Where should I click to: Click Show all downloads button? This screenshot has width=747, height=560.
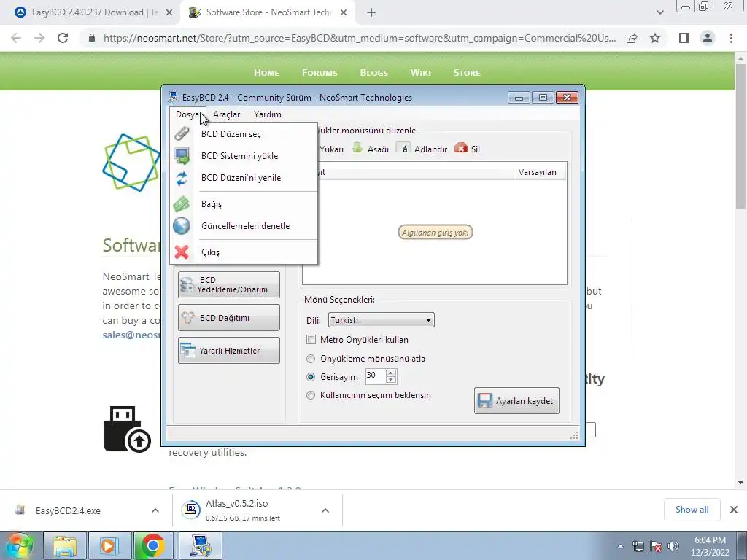[x=692, y=510]
